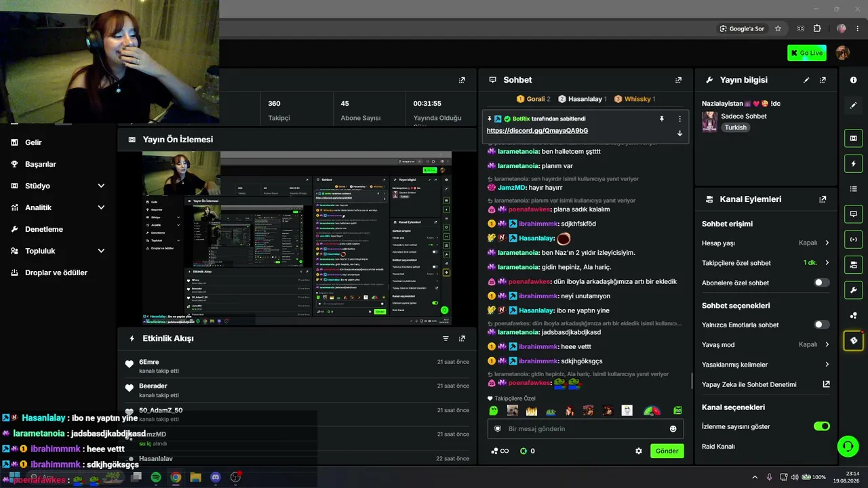Click the green Go Live button
Screen dimensions: 868x488
(806, 53)
